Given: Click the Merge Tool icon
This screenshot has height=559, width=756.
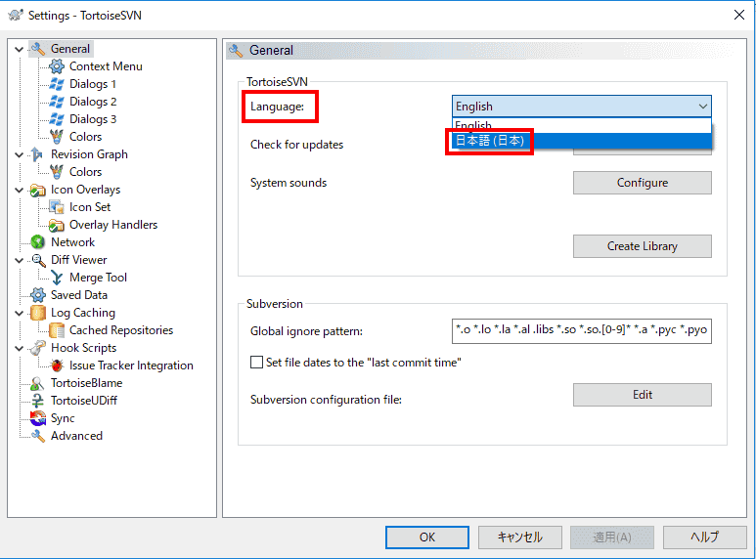Looking at the screenshot, I should [57, 278].
